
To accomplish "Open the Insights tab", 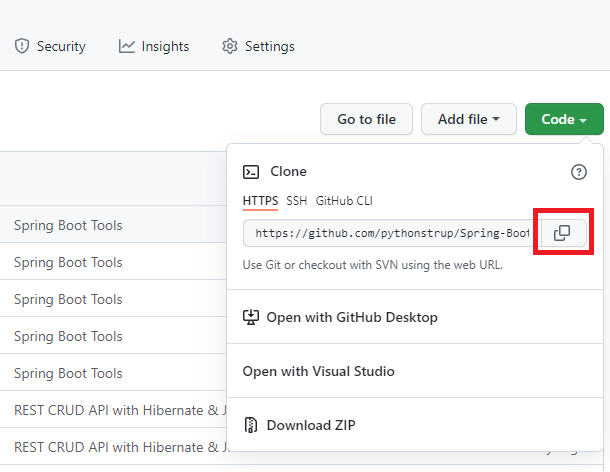I will pyautogui.click(x=154, y=46).
